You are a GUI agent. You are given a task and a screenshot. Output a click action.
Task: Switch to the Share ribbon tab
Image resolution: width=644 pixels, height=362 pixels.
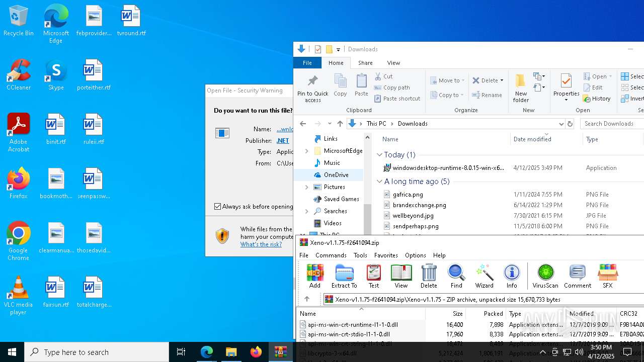(x=365, y=63)
